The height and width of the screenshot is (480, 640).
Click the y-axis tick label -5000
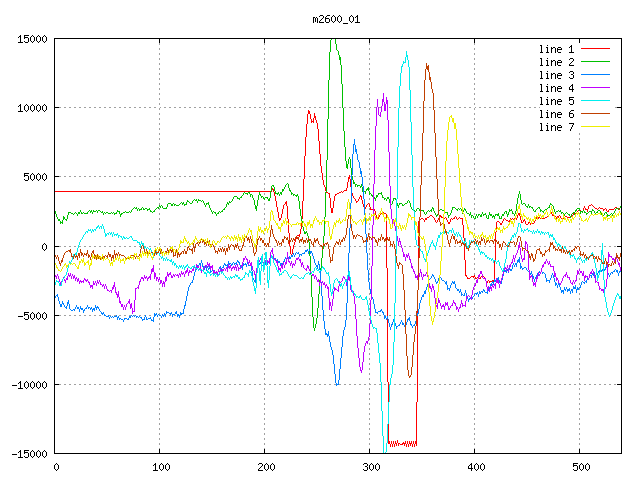(x=31, y=316)
